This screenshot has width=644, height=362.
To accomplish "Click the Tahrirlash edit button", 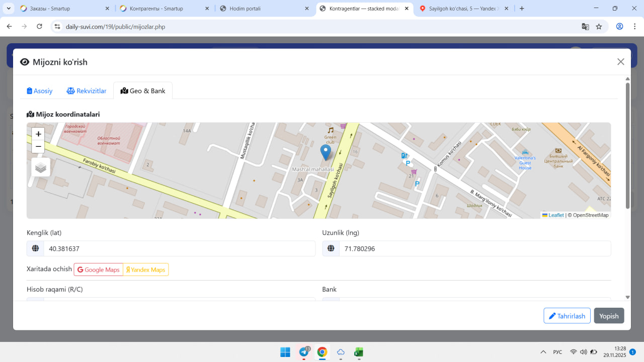I will point(567,316).
